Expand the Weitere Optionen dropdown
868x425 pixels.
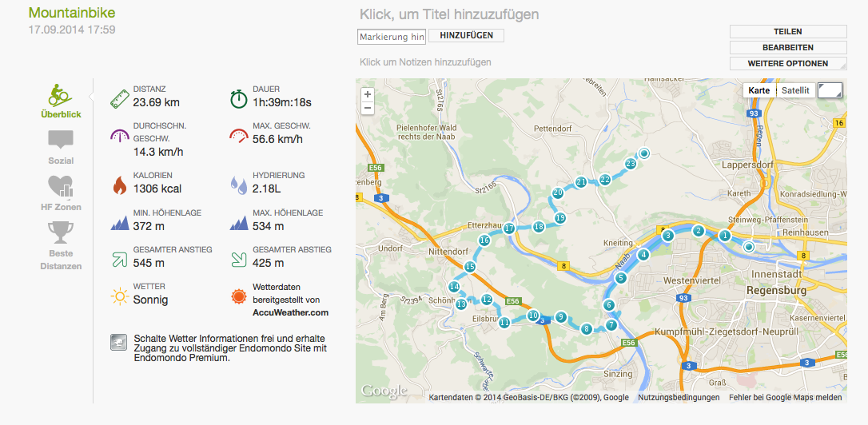coord(788,64)
